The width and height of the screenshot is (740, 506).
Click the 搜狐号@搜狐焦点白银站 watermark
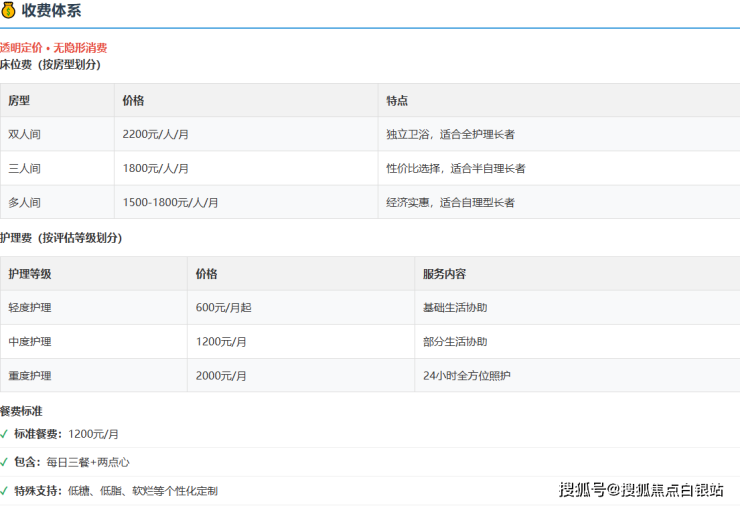(x=641, y=489)
